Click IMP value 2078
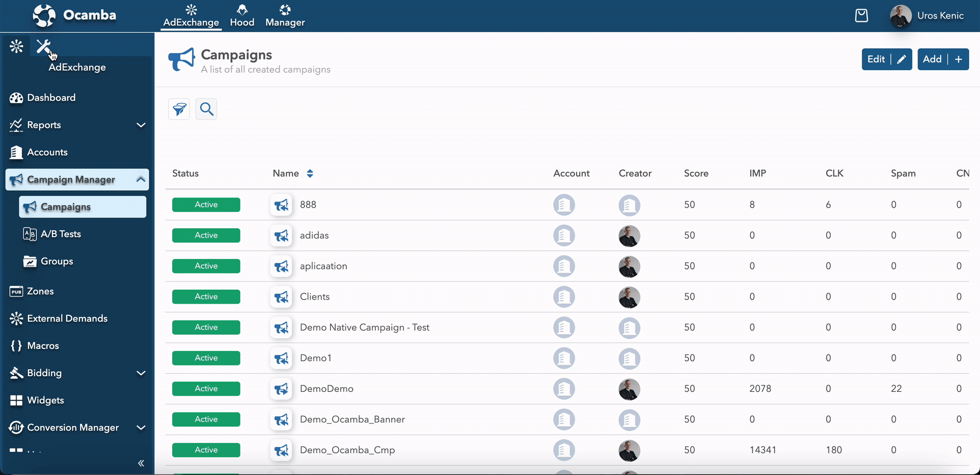This screenshot has height=475, width=980. 760,388
